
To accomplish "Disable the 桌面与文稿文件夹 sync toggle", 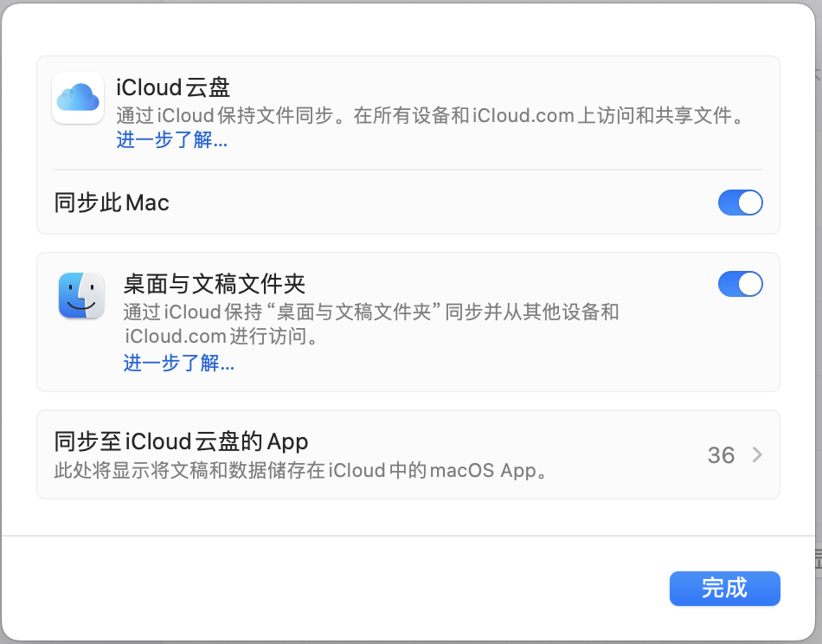I will coord(740,284).
